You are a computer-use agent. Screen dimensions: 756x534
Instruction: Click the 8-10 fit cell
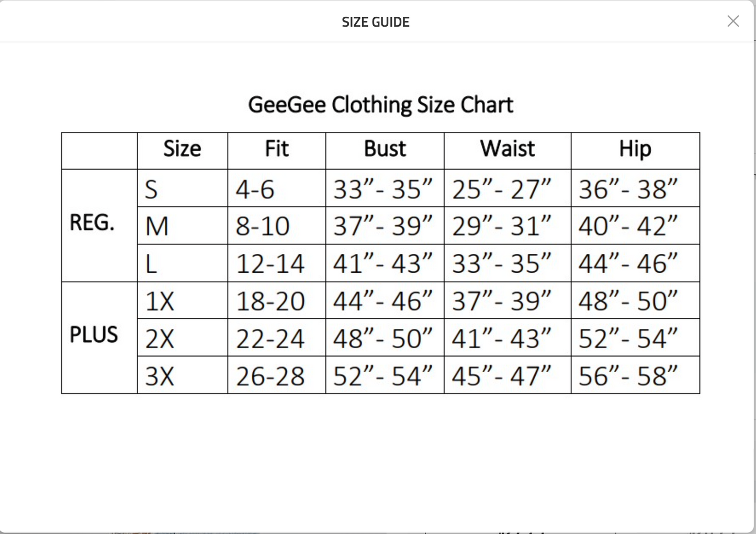[x=263, y=227]
